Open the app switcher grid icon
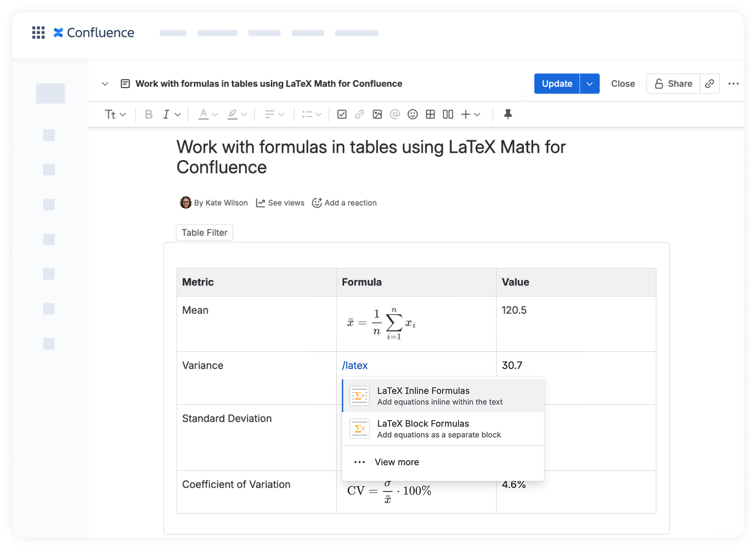 coord(38,33)
